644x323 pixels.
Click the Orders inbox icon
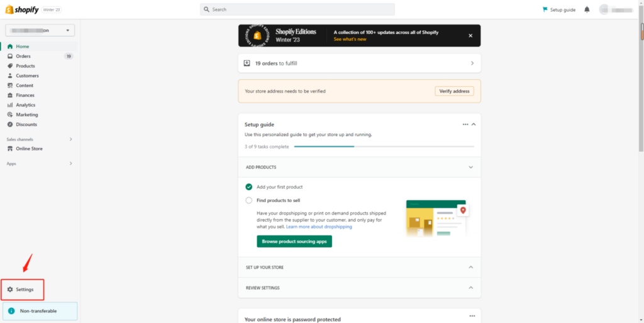10,56
